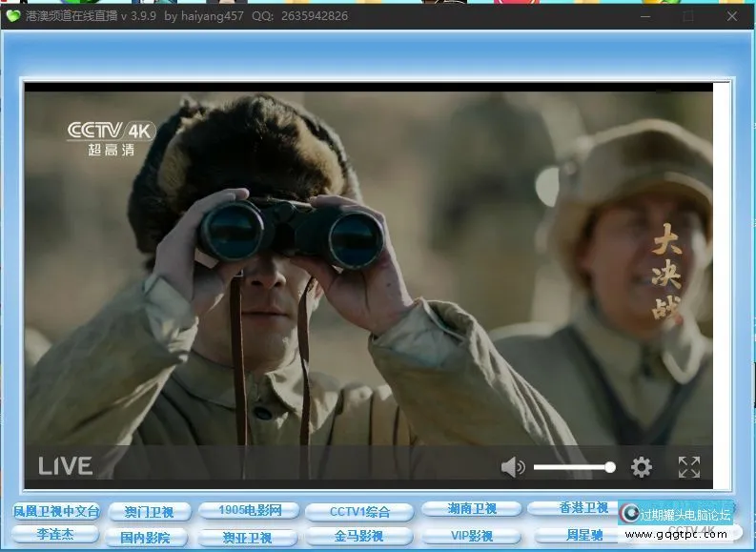Screen dimensions: 756x552
Task: Open the 金马影视 channel
Action: 358,537
